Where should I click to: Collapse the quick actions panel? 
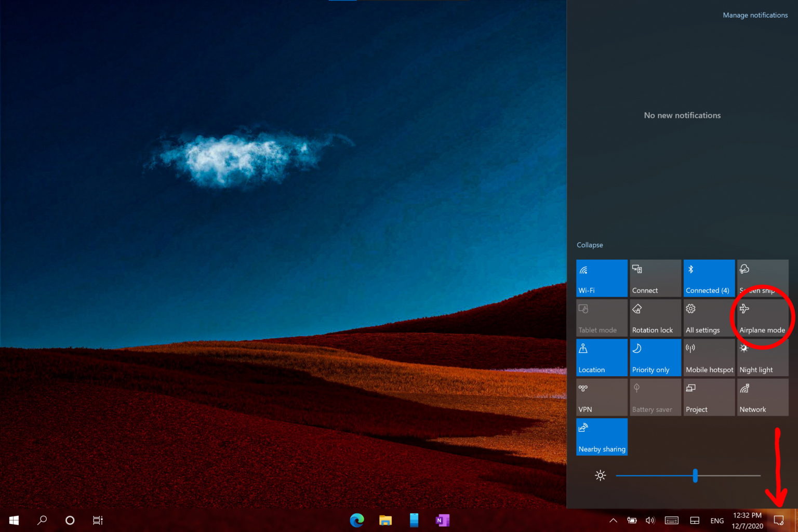click(x=590, y=245)
